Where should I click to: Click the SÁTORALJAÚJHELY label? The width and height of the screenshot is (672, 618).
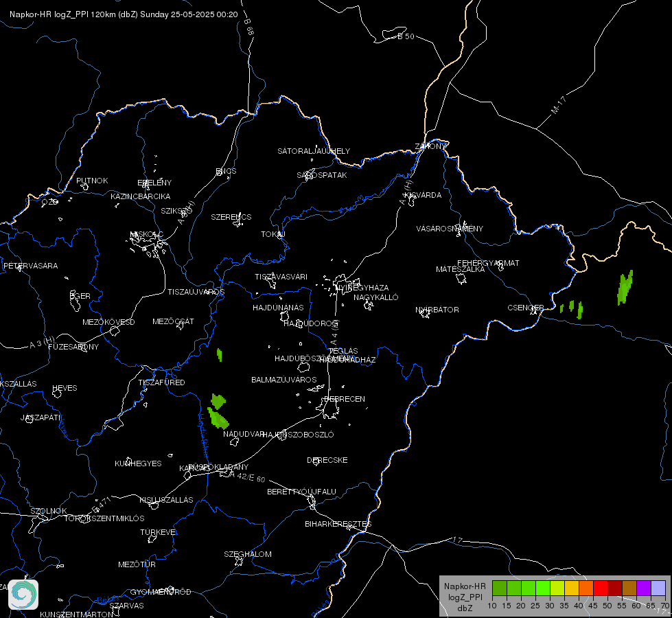(x=314, y=151)
